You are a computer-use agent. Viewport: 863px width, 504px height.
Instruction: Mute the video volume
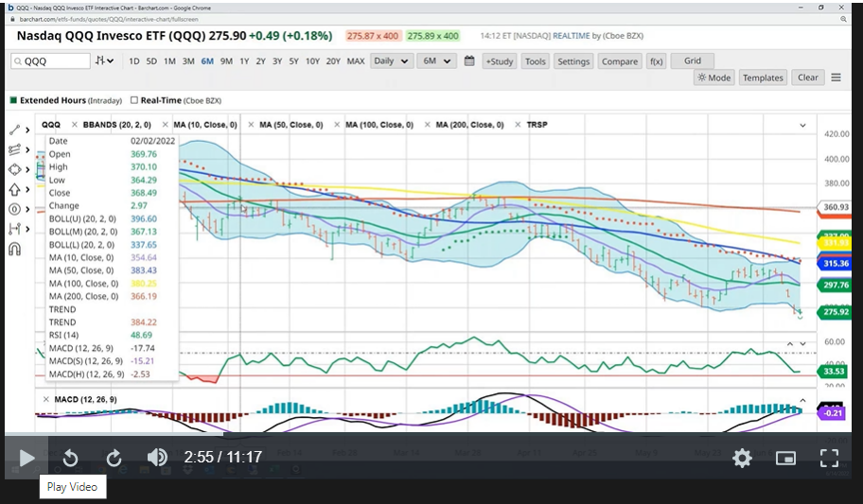157,458
